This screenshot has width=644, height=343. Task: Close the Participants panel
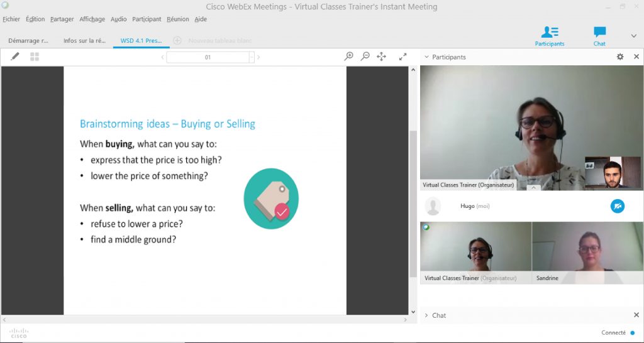(636, 57)
